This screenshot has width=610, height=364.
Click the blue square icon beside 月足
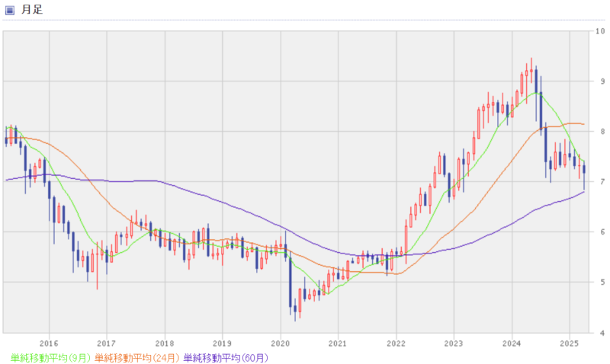coord(10,10)
